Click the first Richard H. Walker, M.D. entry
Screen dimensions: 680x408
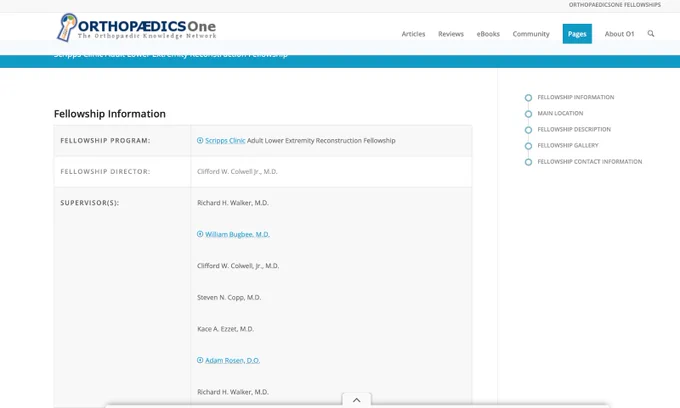coord(233,203)
